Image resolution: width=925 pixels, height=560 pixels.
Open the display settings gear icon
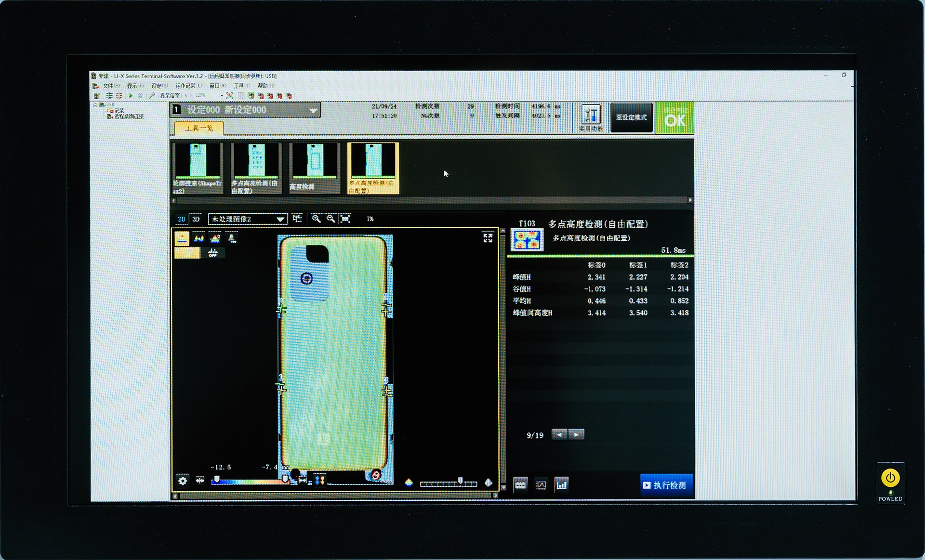183,481
